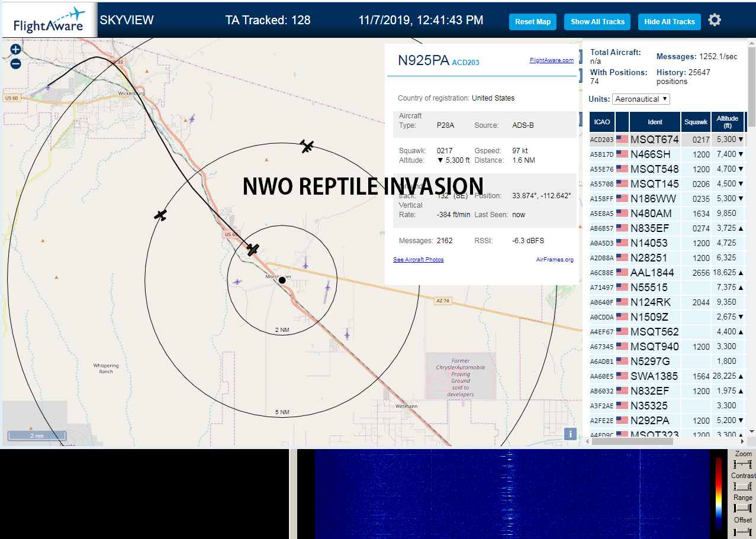
Task: Click the US flag in the MSQT674 row
Action: [x=622, y=140]
